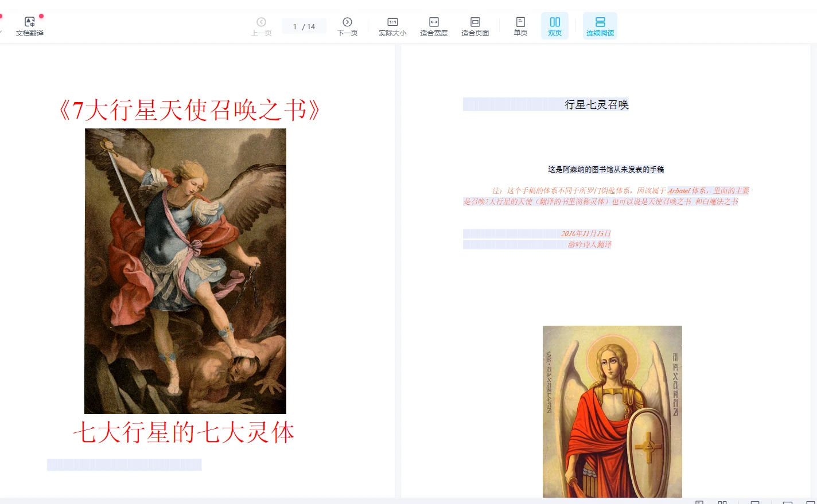Click the total page count / 14
The image size is (817, 504).
[309, 26]
